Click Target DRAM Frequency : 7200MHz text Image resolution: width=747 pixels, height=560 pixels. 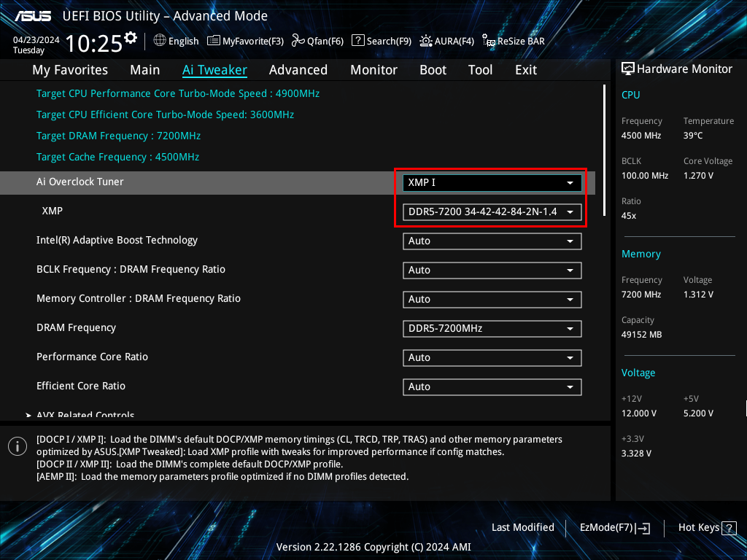[119, 136]
